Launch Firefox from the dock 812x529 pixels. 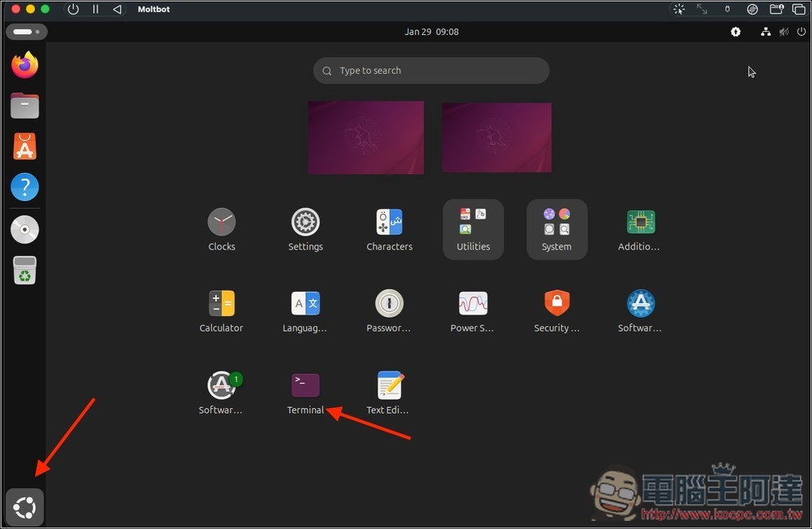tap(24, 65)
